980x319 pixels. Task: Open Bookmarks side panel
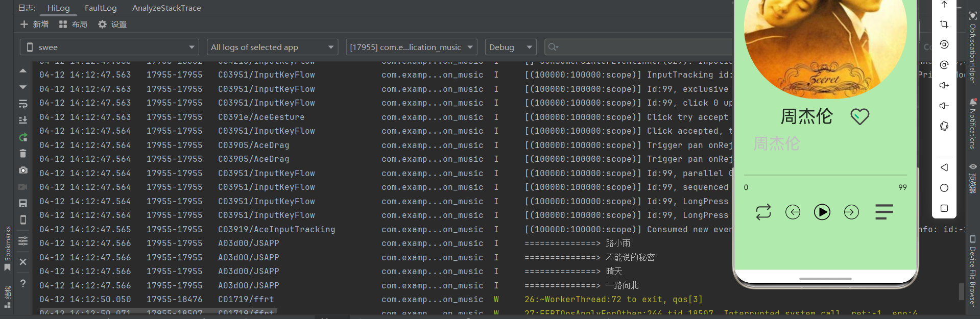[7, 248]
